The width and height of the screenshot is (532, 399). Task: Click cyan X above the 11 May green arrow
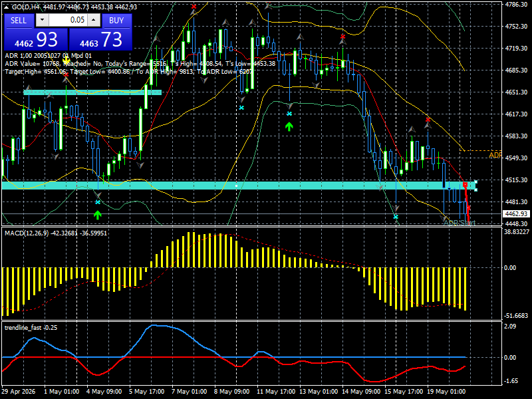[x=289, y=114]
